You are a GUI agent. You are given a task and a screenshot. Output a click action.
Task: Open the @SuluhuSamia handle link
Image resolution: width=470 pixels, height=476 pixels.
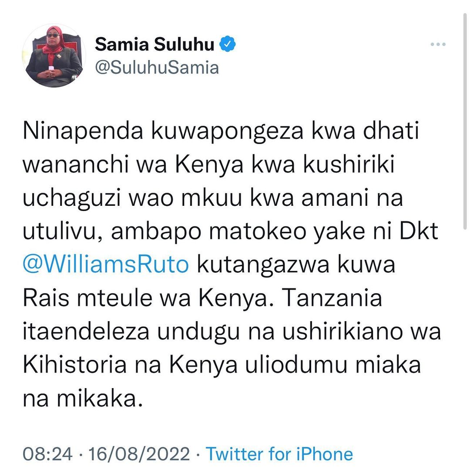[157, 67]
